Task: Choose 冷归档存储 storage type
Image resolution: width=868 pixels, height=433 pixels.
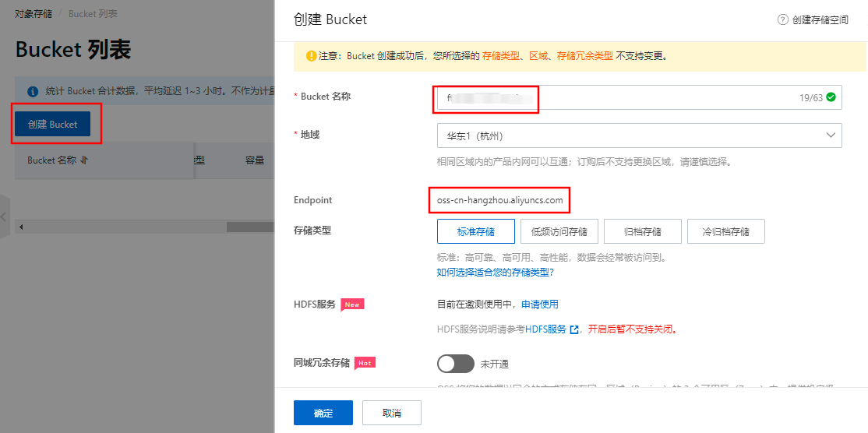Action: 725,231
